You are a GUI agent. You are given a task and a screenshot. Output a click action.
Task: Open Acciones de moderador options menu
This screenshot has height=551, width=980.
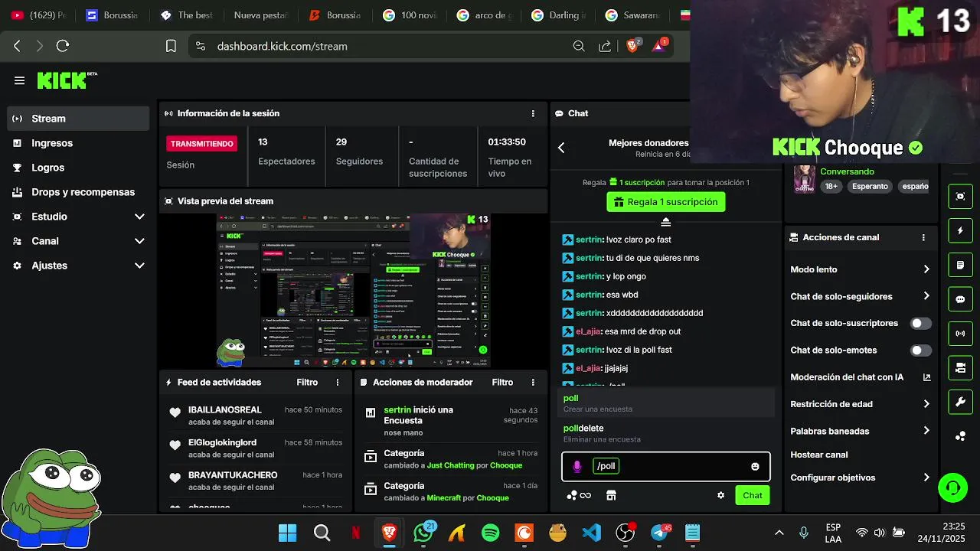533,382
